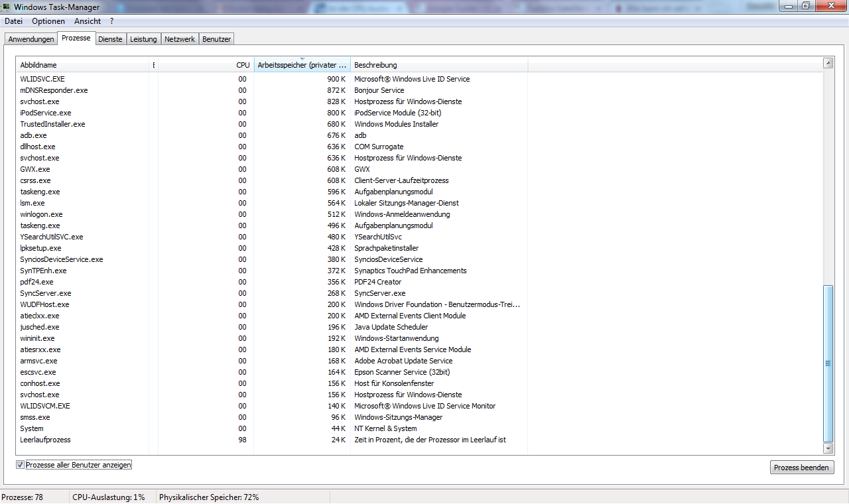849x504 pixels.
Task: Switch to the Benutzer tab
Action: [x=217, y=39]
